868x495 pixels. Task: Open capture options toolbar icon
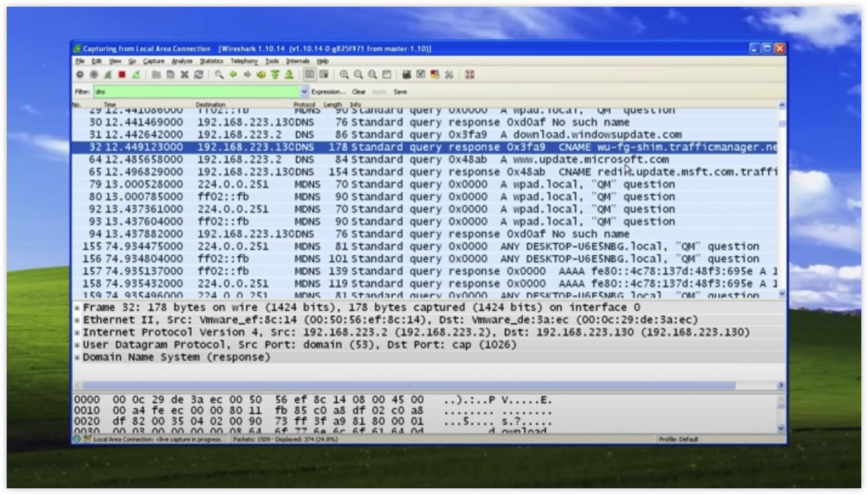[93, 75]
